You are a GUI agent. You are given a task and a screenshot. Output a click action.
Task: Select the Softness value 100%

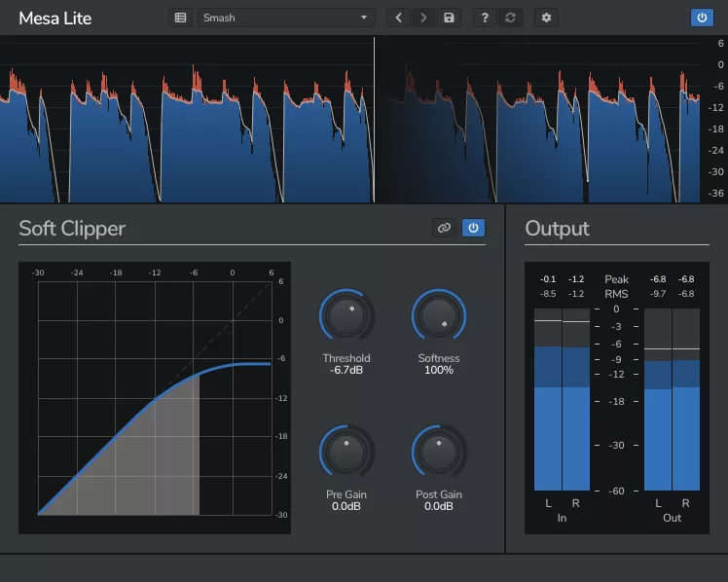point(439,371)
